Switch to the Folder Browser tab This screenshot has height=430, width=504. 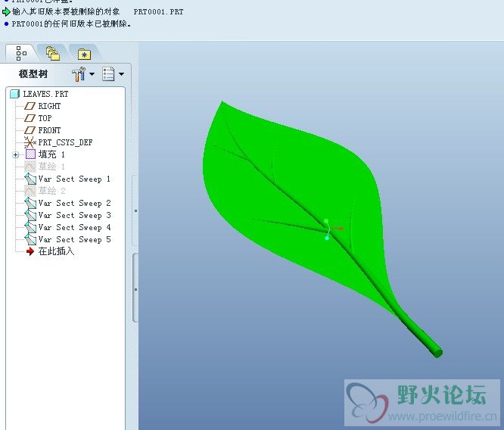53,54
